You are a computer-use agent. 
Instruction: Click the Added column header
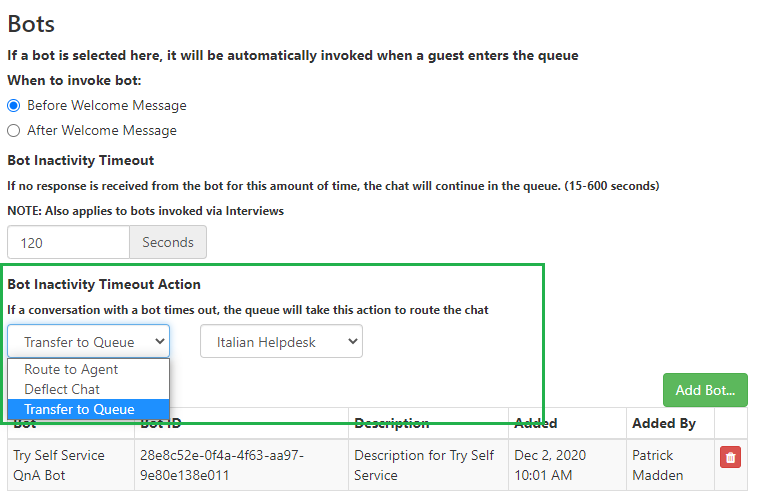click(x=535, y=423)
